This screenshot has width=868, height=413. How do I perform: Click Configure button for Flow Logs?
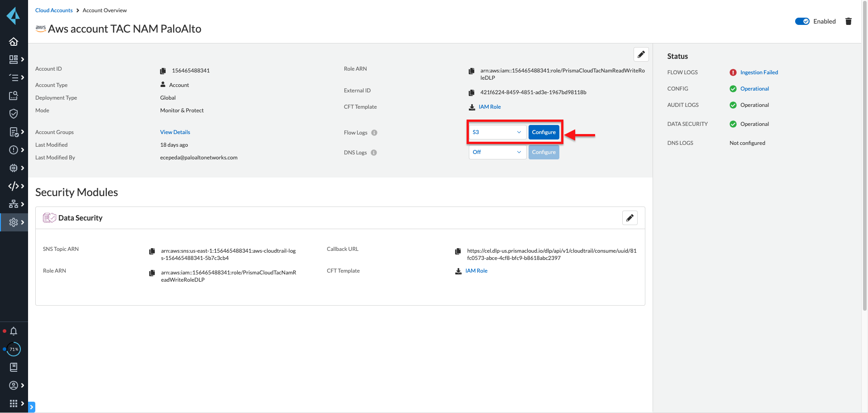544,132
